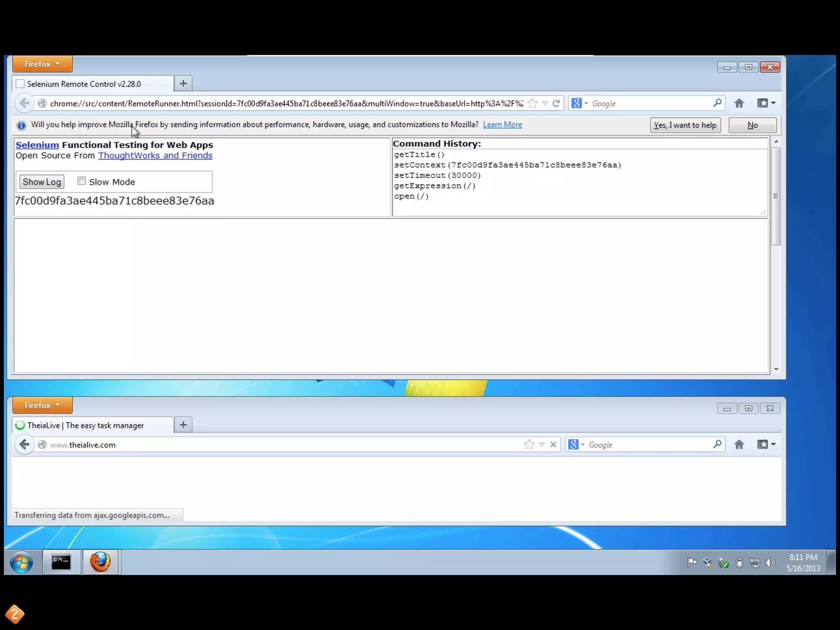
Task: Open Learn More link
Action: (x=502, y=125)
